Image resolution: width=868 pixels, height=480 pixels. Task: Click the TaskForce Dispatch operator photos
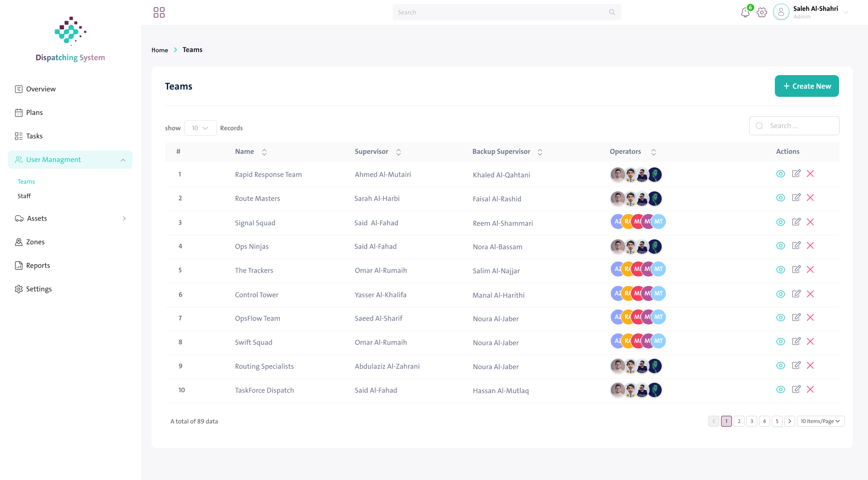[x=636, y=390]
